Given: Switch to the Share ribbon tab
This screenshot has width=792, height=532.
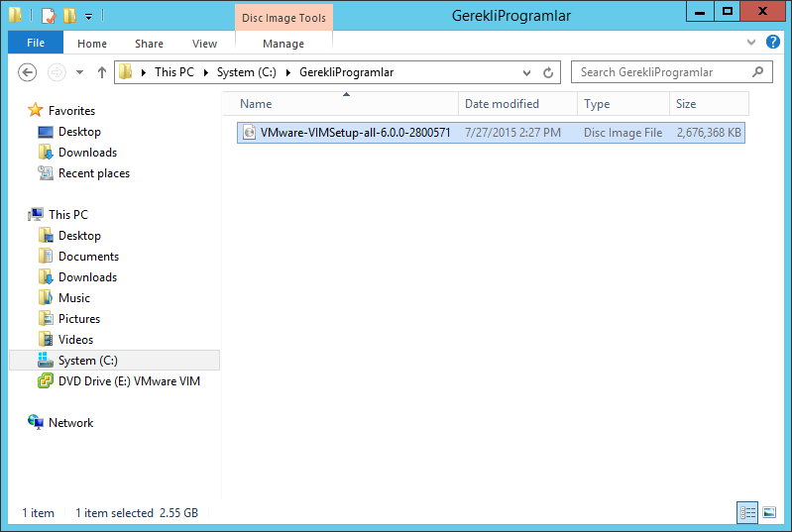Looking at the screenshot, I should coord(149,44).
